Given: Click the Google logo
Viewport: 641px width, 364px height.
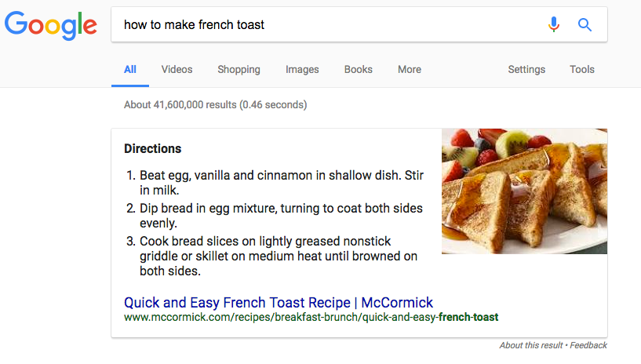Looking at the screenshot, I should (x=51, y=25).
